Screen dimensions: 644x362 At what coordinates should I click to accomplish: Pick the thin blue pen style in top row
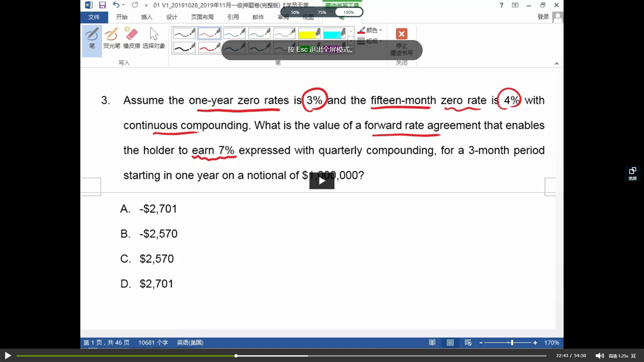(x=234, y=33)
